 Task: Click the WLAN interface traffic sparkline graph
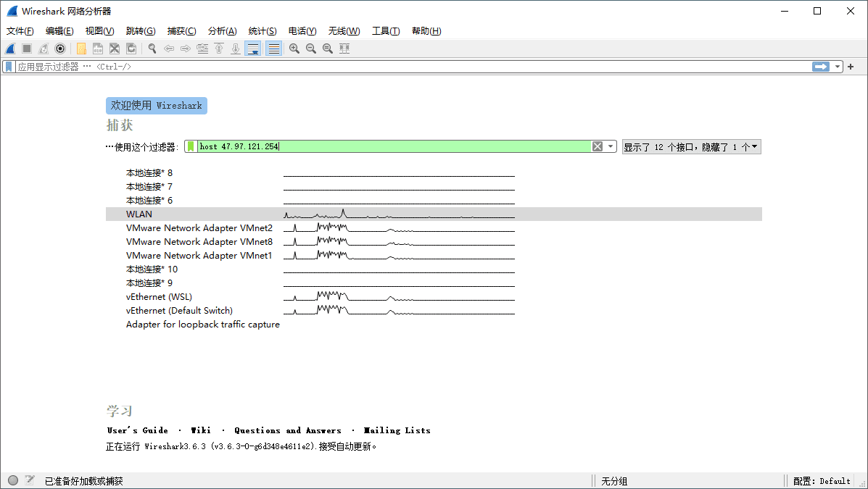click(x=399, y=214)
